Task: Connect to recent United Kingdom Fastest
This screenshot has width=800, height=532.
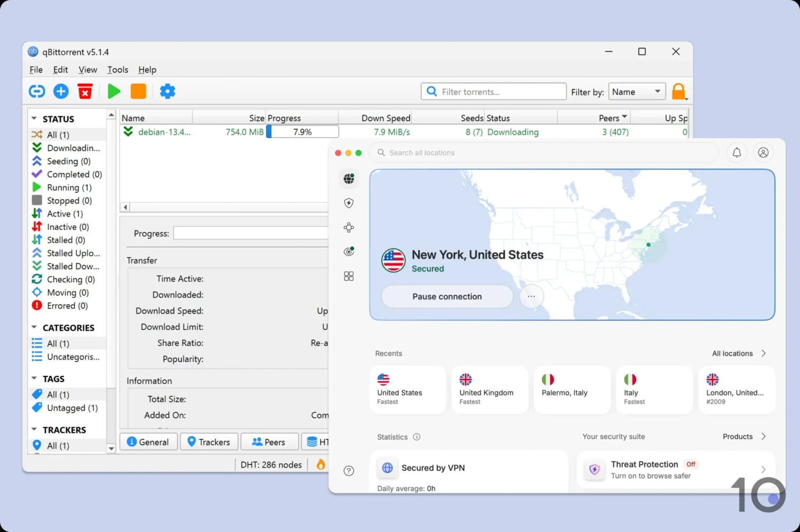Action: click(x=490, y=390)
